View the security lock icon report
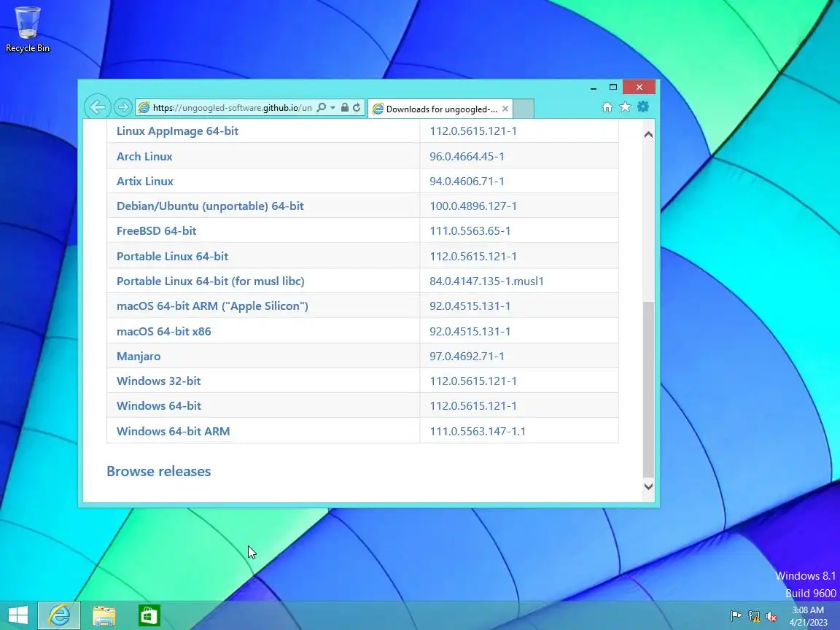Screen dimensions: 840x630 pos(344,108)
